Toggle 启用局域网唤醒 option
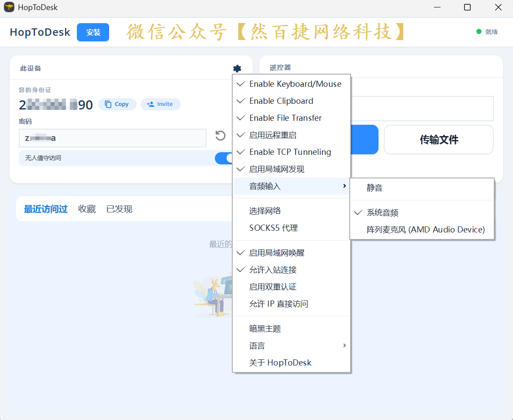This screenshot has height=420, width=513. 292,253
